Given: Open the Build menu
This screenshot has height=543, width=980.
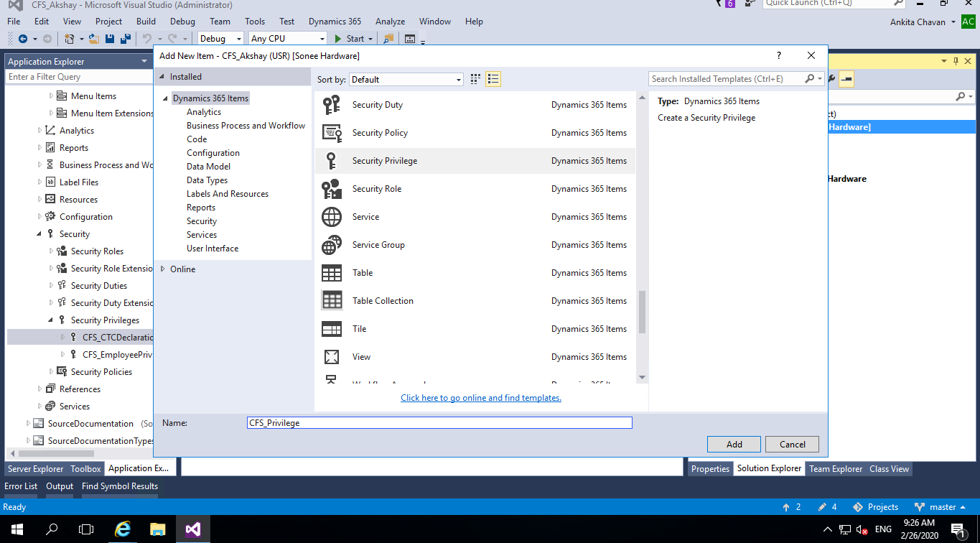Looking at the screenshot, I should [x=146, y=22].
